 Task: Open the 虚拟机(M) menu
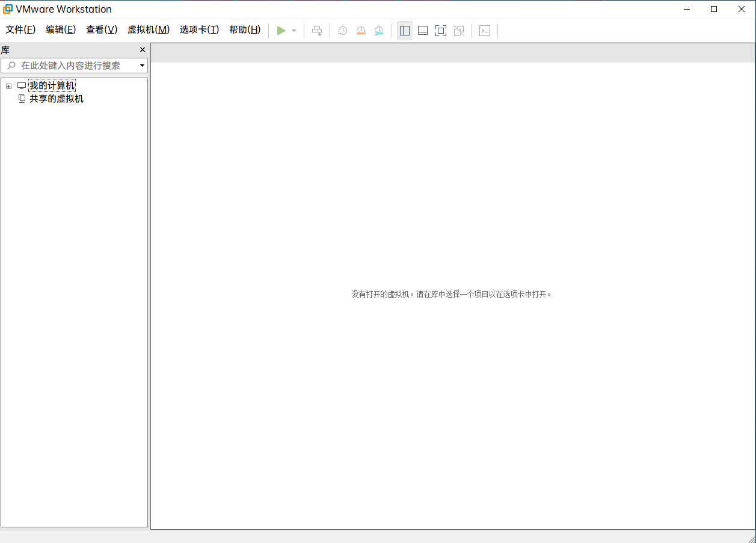(149, 29)
